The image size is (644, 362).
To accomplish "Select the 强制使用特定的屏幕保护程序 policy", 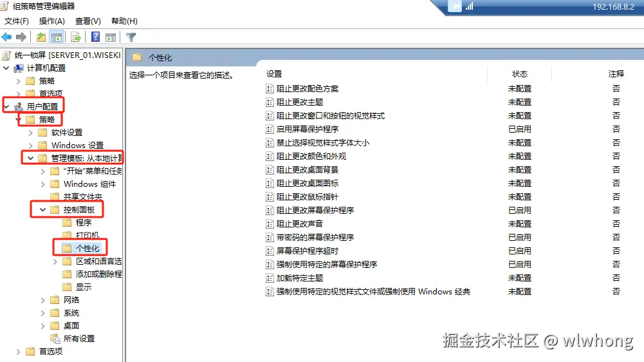I will (327, 265).
